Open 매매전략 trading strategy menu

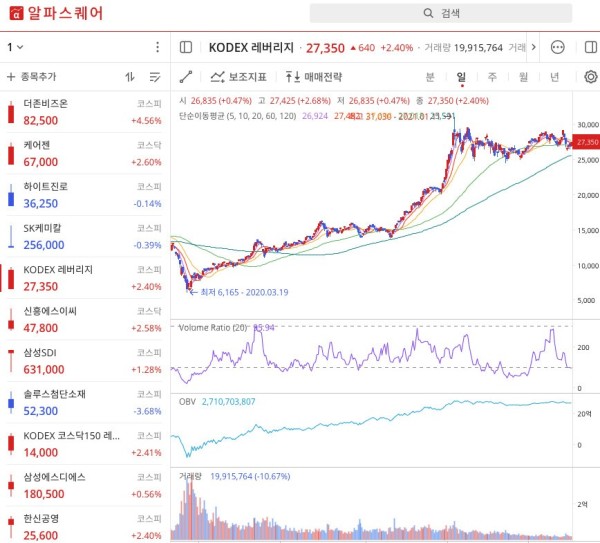point(313,77)
